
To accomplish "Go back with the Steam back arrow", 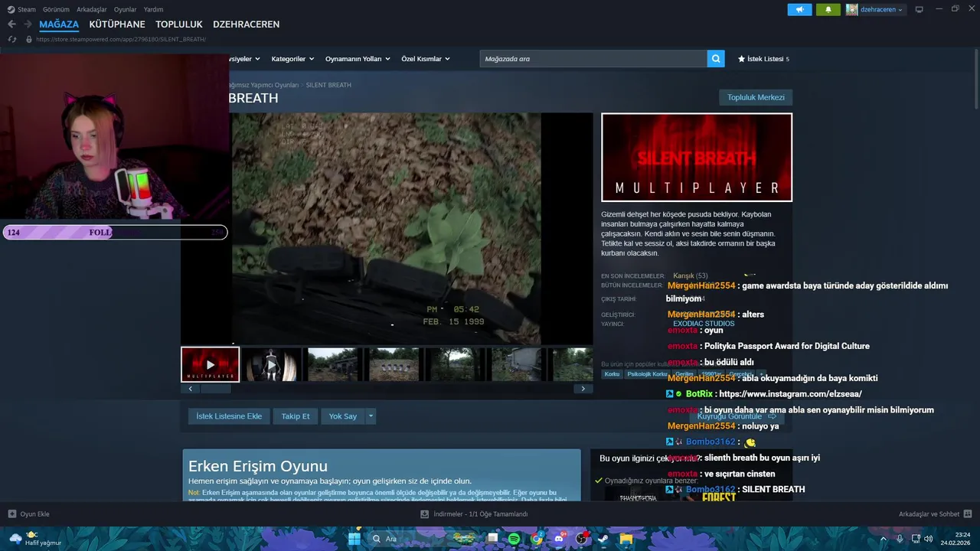I will (11, 24).
